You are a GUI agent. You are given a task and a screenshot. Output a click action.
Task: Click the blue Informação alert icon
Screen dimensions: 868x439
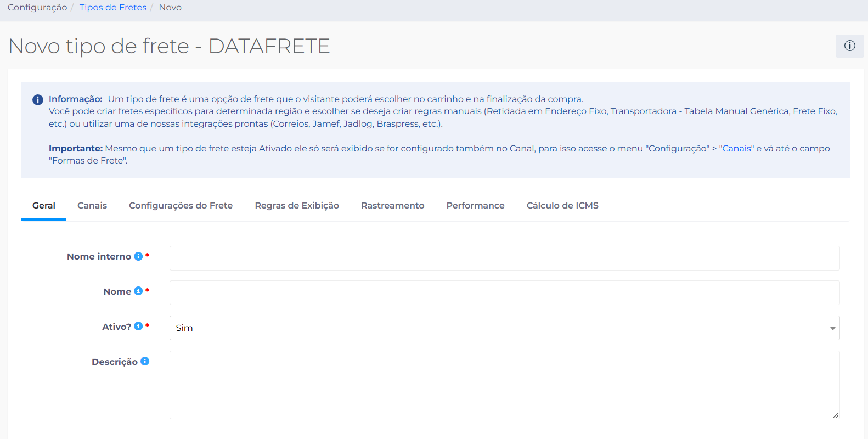click(x=38, y=100)
